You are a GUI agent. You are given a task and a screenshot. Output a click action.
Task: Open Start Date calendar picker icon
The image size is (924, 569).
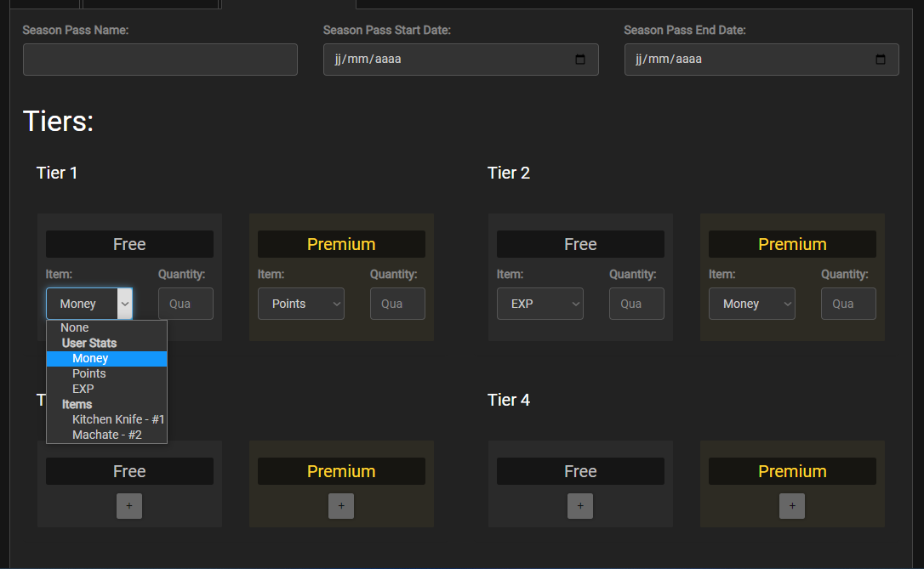580,60
